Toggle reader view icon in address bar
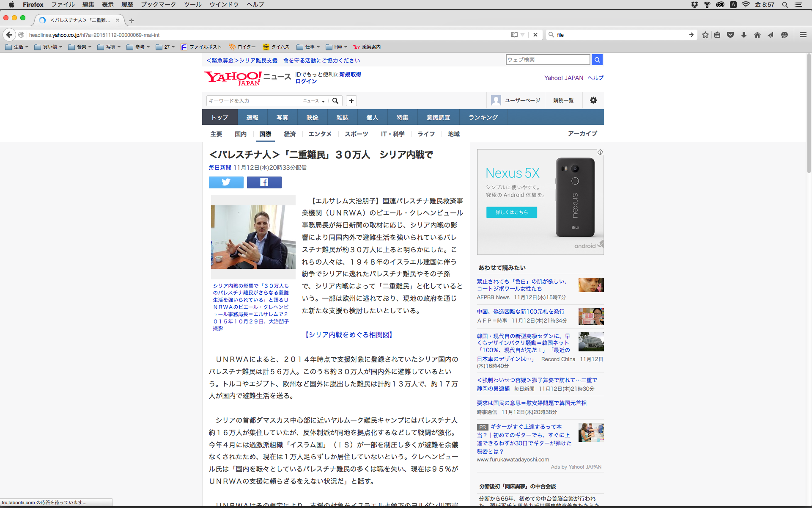Image resolution: width=812 pixels, height=508 pixels. click(514, 35)
